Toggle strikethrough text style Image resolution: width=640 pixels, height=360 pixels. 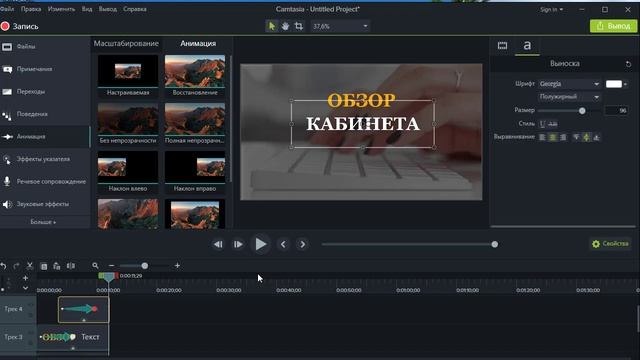coord(553,124)
